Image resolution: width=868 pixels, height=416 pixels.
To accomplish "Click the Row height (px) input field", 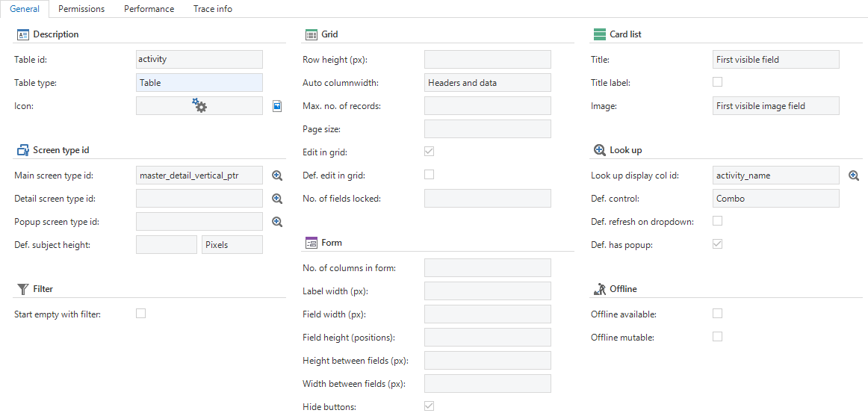I will [x=487, y=60].
